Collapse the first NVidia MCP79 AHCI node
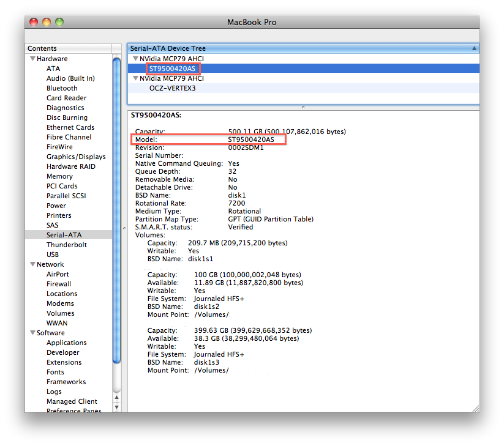Image resolution: width=504 pixels, height=446 pixels. (x=135, y=59)
